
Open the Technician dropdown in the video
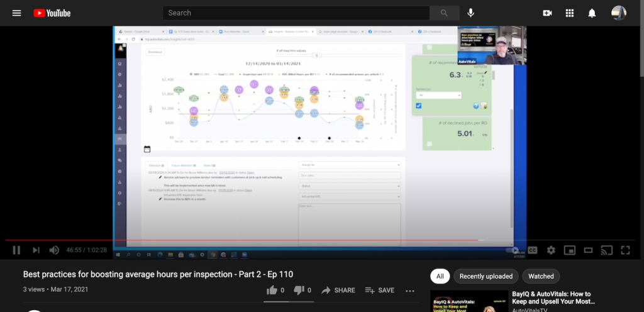coord(438,95)
